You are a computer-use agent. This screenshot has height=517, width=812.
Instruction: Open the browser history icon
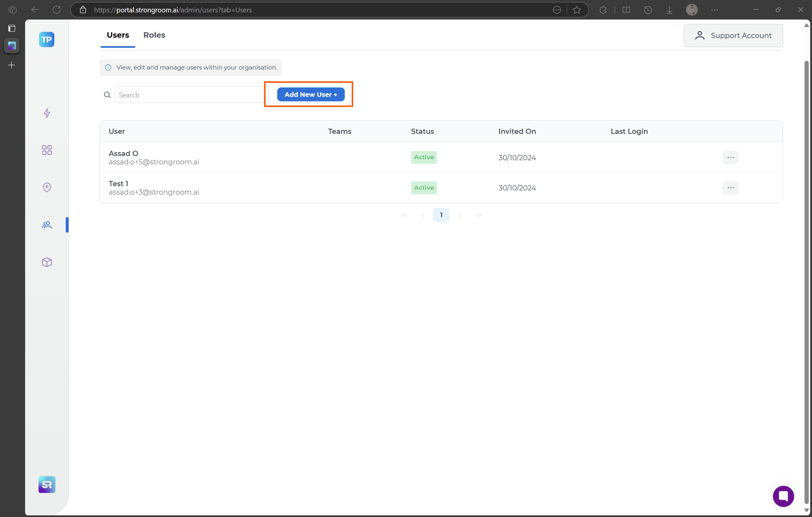click(x=648, y=10)
